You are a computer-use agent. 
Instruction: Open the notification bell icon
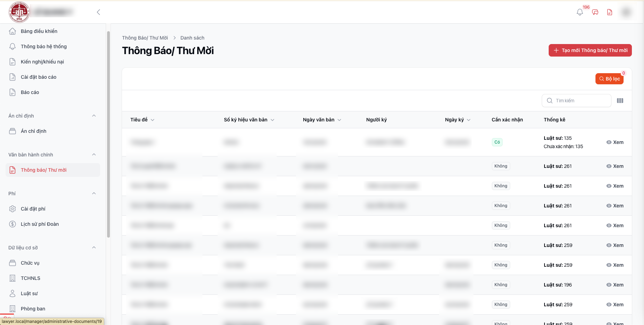tap(580, 12)
